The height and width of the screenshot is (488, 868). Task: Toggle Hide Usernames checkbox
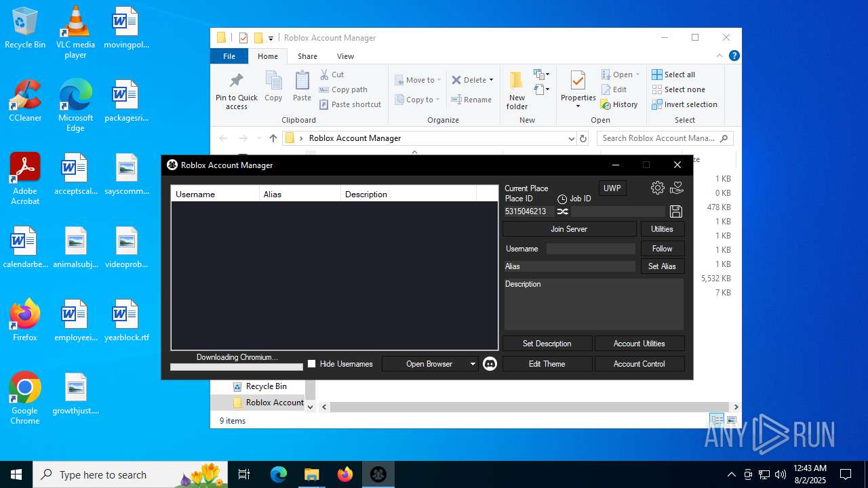pyautogui.click(x=312, y=364)
